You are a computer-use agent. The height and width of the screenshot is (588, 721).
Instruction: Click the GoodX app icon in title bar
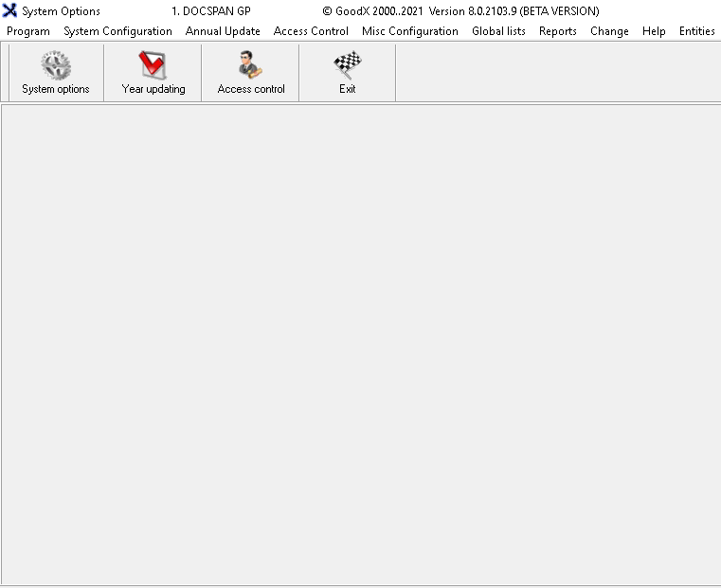(9, 10)
